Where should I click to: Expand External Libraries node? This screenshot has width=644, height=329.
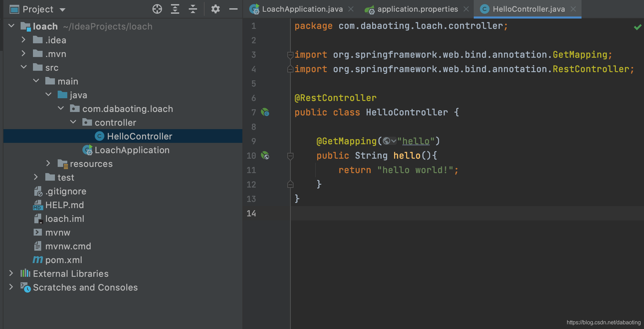tap(11, 273)
